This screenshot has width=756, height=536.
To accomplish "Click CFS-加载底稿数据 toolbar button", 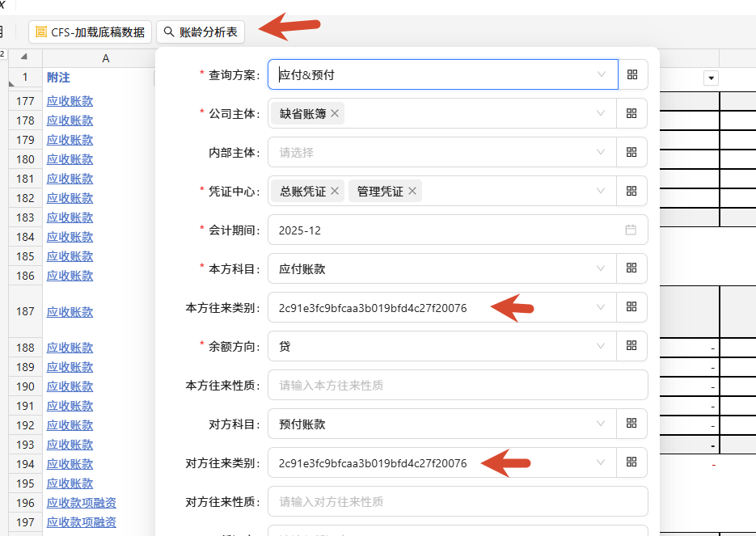I will [91, 32].
